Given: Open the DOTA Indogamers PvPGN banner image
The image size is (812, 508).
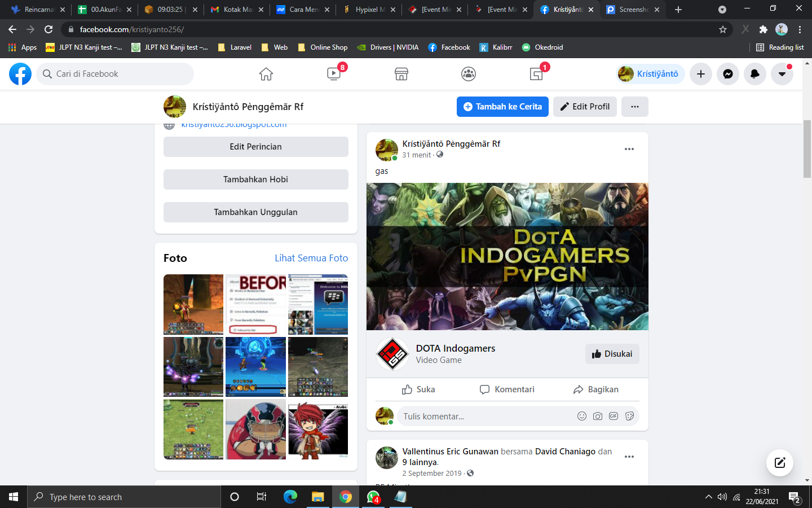Looking at the screenshot, I should pyautogui.click(x=507, y=256).
